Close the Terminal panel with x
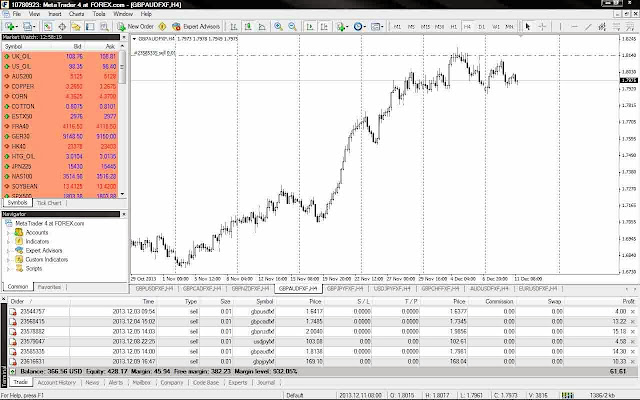 (x=4, y=299)
